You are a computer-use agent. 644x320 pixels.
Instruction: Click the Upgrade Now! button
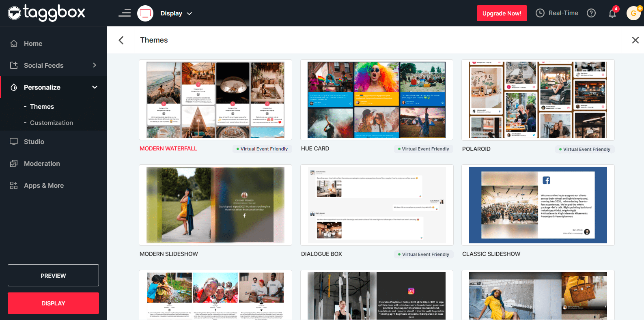[502, 13]
